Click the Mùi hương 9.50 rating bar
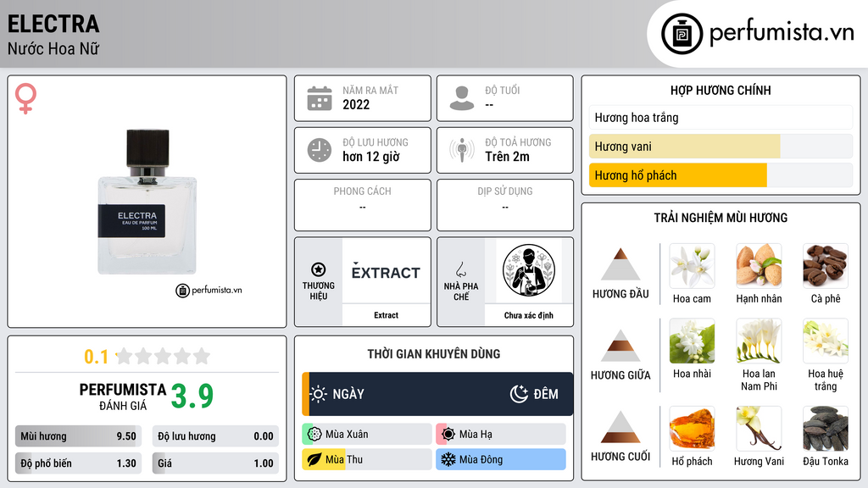The image size is (868, 488). click(78, 436)
